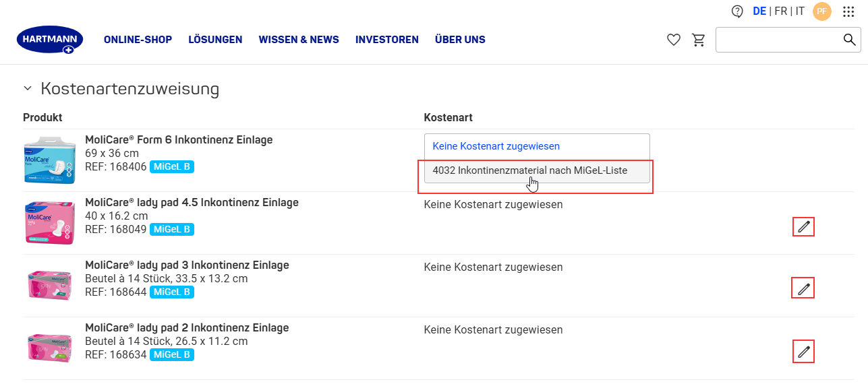Open the PF user avatar
This screenshot has width=868, height=384.
822,11
